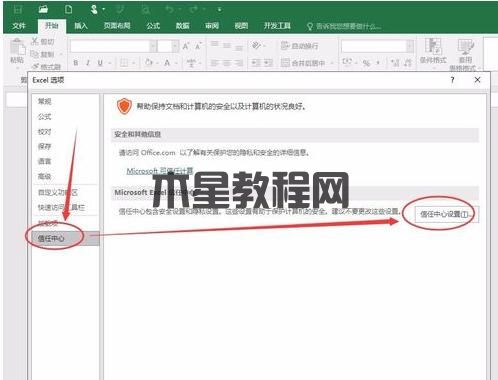This screenshot has width=498, height=380.
Task: Click the touch/mouse mode icon
Action: click(94, 9)
